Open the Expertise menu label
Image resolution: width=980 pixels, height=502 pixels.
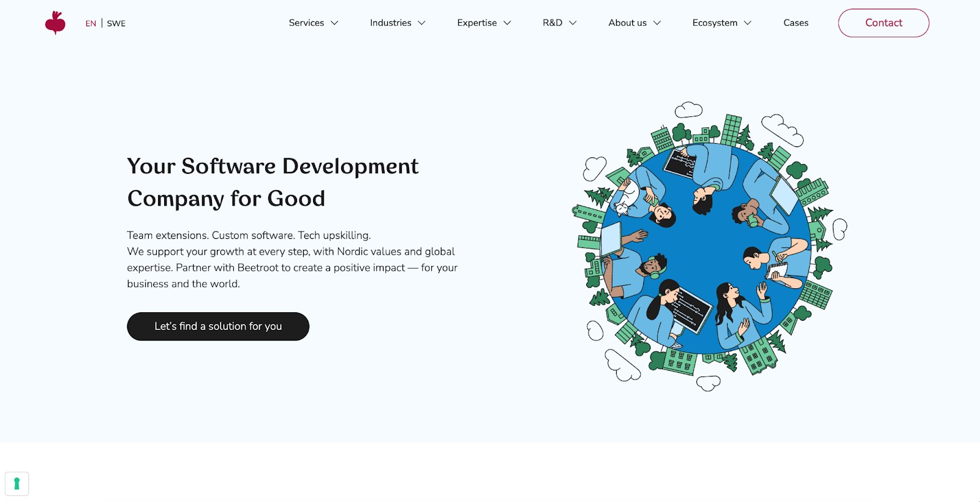[x=477, y=23]
